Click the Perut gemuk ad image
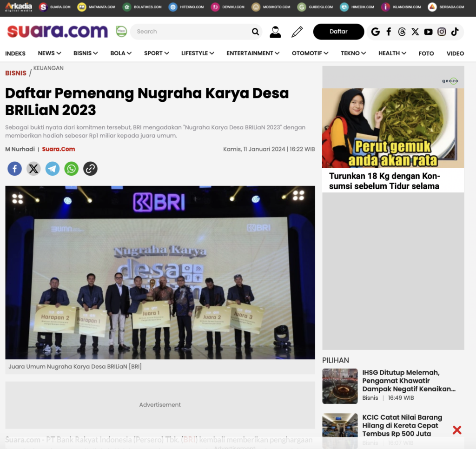Screen dimensions: 476x449 tap(393, 128)
